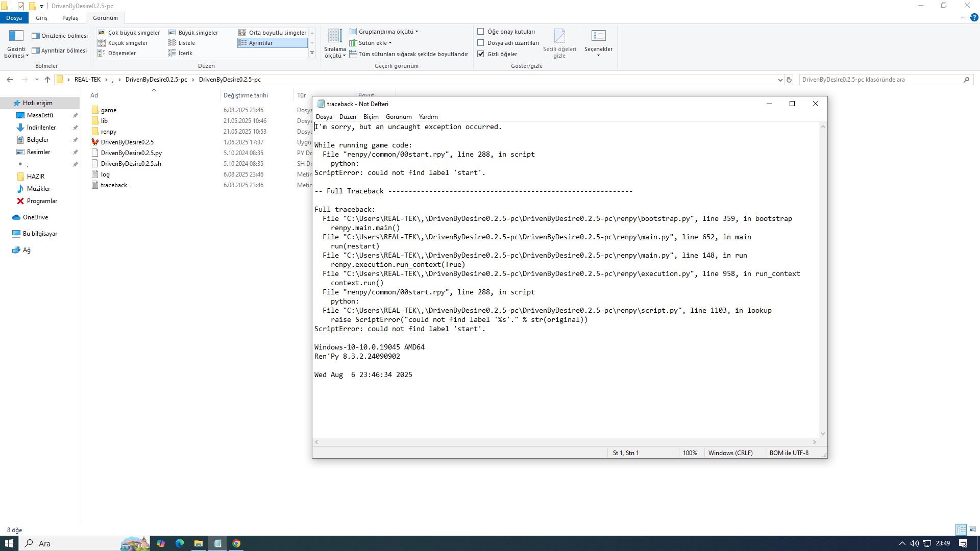Select the Listele layout option
This screenshot has height=551, width=980.
click(x=186, y=43)
